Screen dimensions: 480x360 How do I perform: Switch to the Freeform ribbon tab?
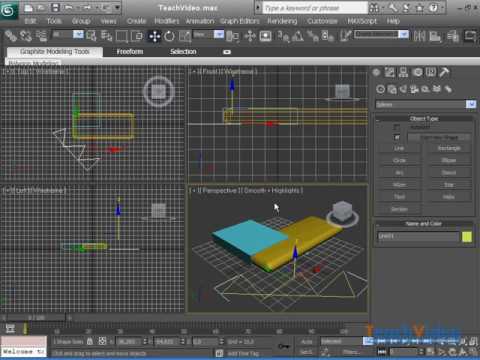tap(130, 52)
